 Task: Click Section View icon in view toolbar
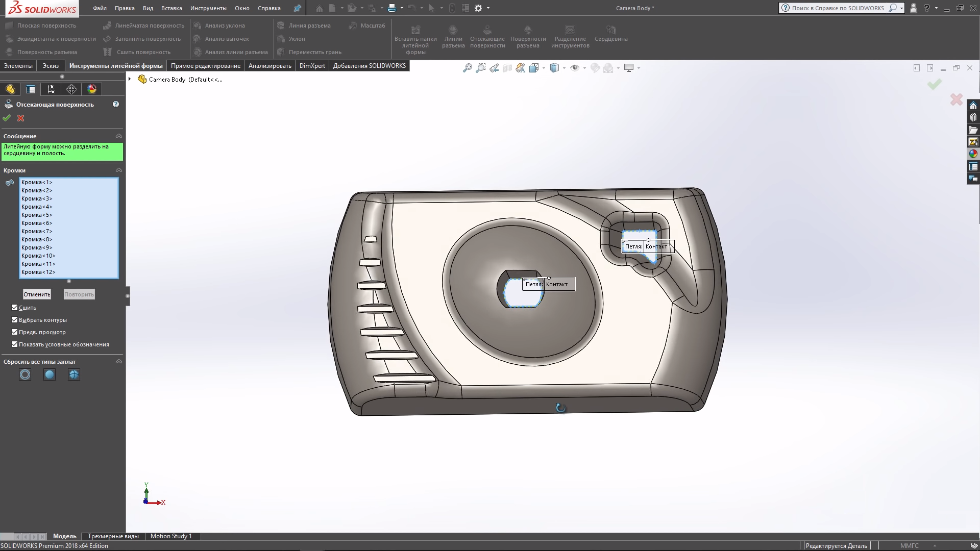pos(507,68)
